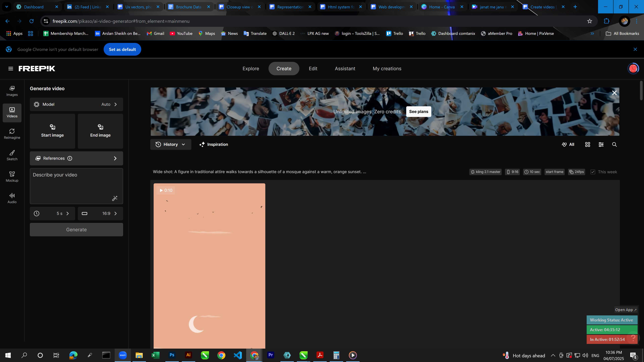Switch to grid layout view

(x=587, y=144)
